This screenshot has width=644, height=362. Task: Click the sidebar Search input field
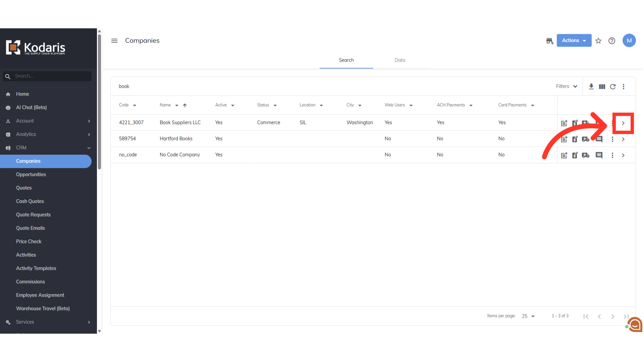pos(50,76)
